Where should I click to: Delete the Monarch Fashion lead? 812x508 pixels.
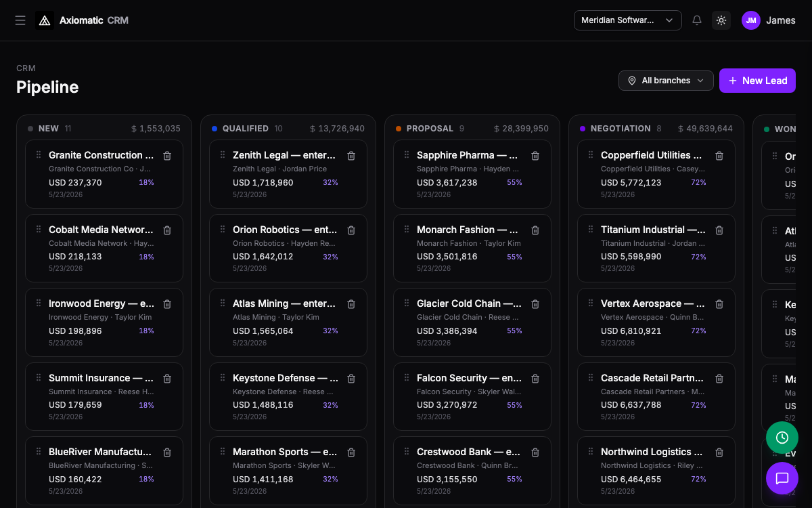[535, 230]
